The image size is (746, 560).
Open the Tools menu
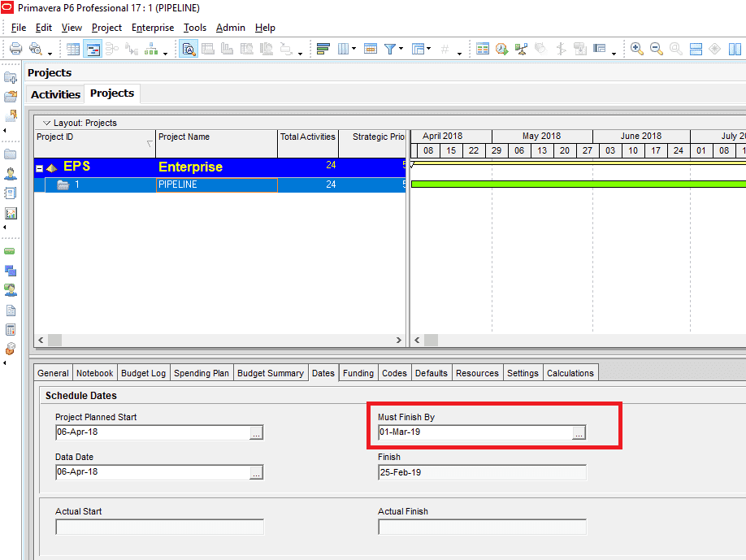pyautogui.click(x=195, y=28)
